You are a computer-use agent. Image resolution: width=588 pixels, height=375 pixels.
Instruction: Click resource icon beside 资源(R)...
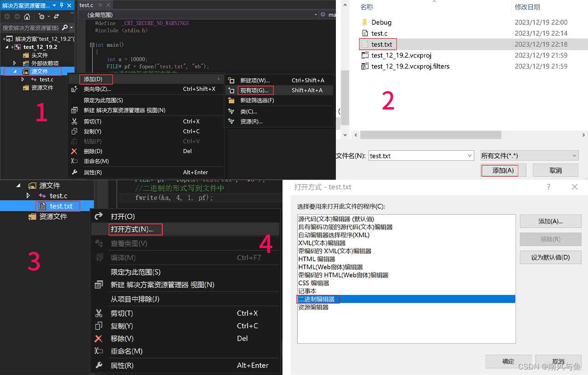tap(231, 121)
